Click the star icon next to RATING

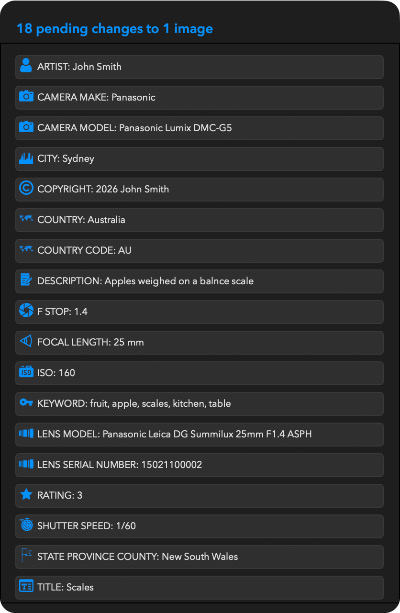(x=26, y=494)
